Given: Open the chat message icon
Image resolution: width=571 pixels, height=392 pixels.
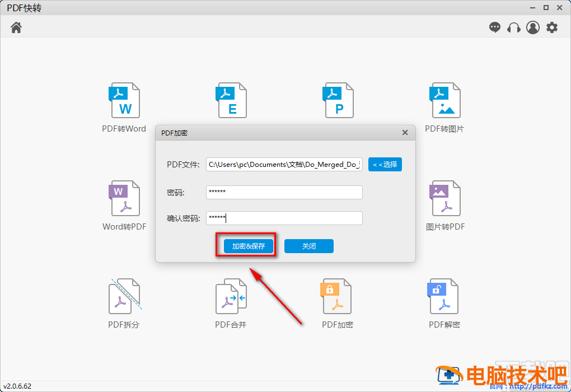Looking at the screenshot, I should click(494, 27).
